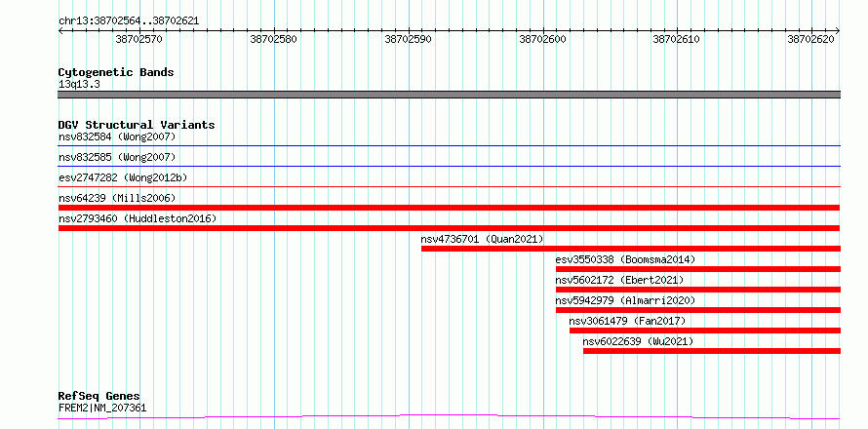
Task: Click ruler position 38702620
Action: (811, 39)
